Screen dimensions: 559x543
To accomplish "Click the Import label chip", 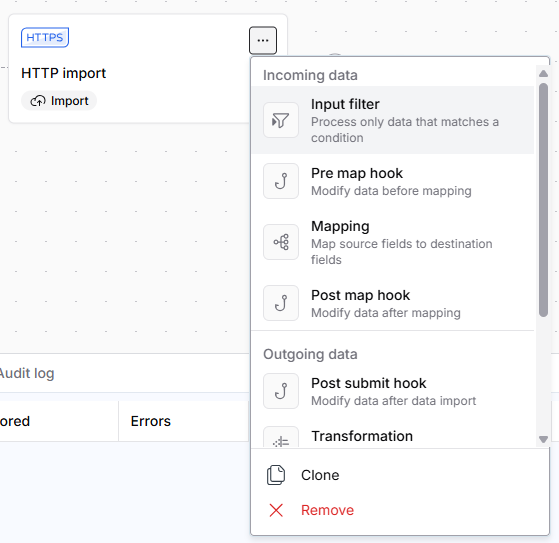I will pyautogui.click(x=59, y=101).
